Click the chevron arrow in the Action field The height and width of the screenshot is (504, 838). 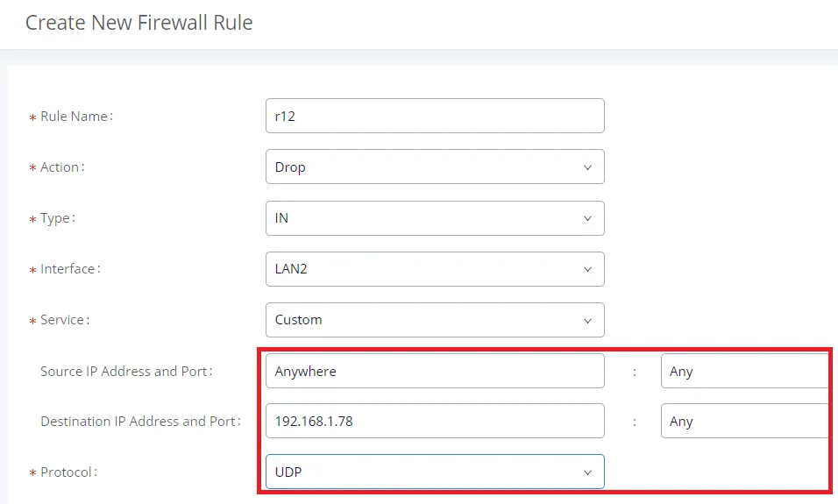click(x=587, y=167)
